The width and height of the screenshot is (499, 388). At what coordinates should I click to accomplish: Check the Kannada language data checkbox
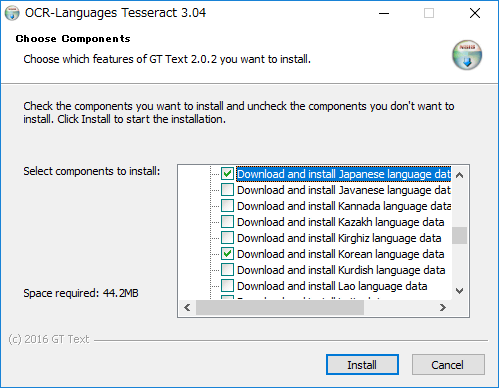click(x=227, y=206)
